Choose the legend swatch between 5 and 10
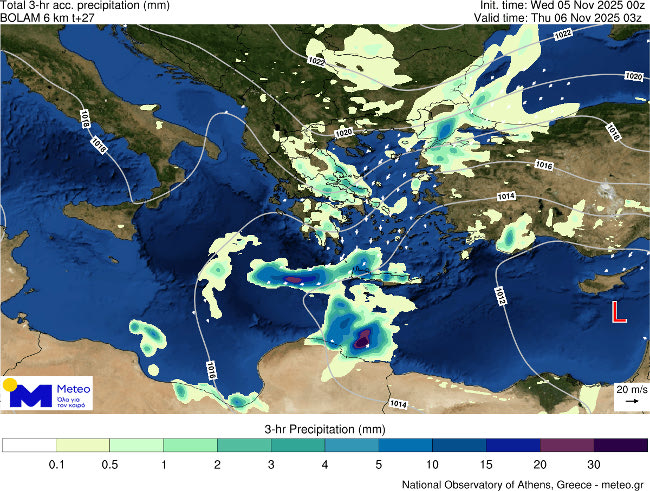The image size is (650, 491). (x=406, y=445)
